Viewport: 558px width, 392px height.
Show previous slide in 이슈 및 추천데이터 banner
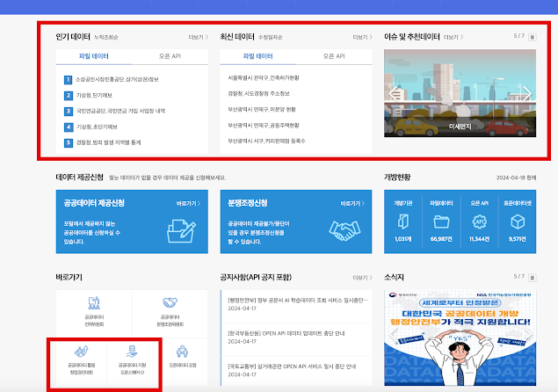point(393,93)
